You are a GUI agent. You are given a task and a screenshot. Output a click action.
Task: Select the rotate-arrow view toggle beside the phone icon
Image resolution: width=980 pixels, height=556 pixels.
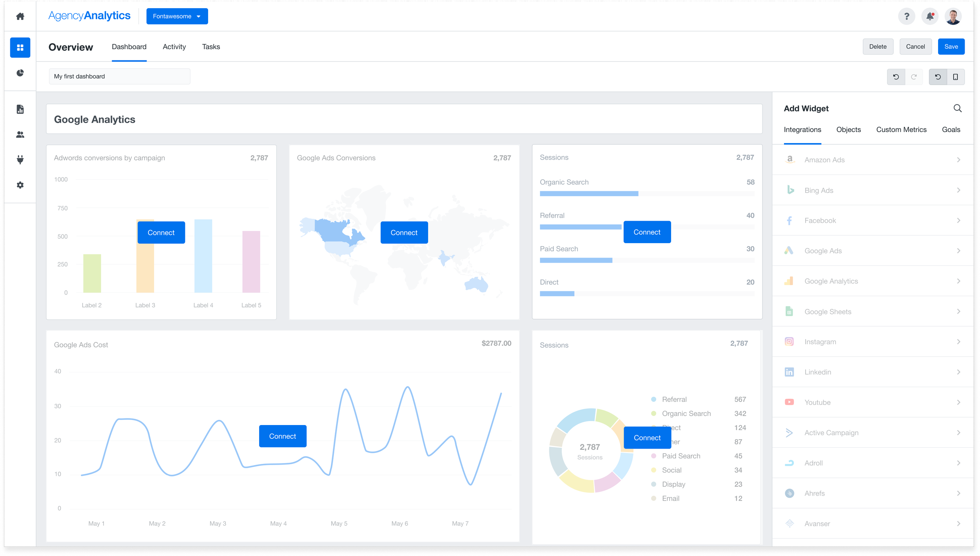[x=938, y=77]
